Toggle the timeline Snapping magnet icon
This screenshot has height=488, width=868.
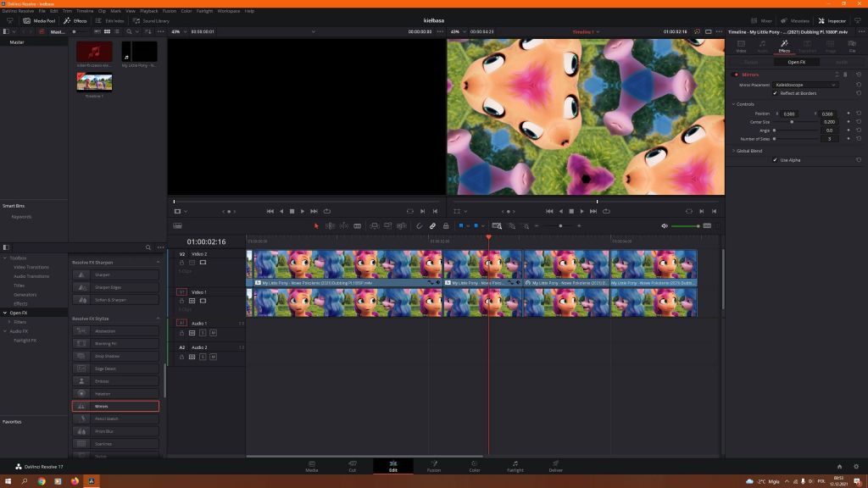pyautogui.click(x=420, y=226)
